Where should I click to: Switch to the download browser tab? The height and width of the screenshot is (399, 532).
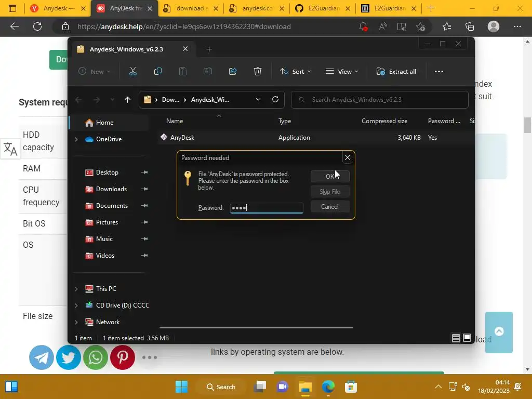pyautogui.click(x=191, y=8)
